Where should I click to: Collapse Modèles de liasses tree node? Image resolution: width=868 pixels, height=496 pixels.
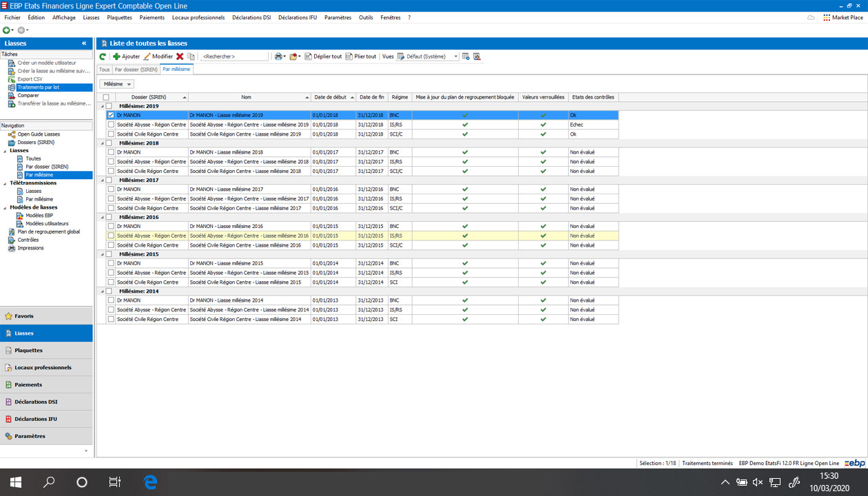tap(4, 207)
